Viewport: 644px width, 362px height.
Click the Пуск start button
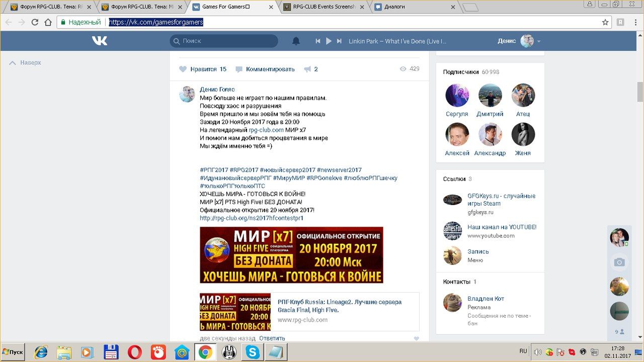(13, 352)
